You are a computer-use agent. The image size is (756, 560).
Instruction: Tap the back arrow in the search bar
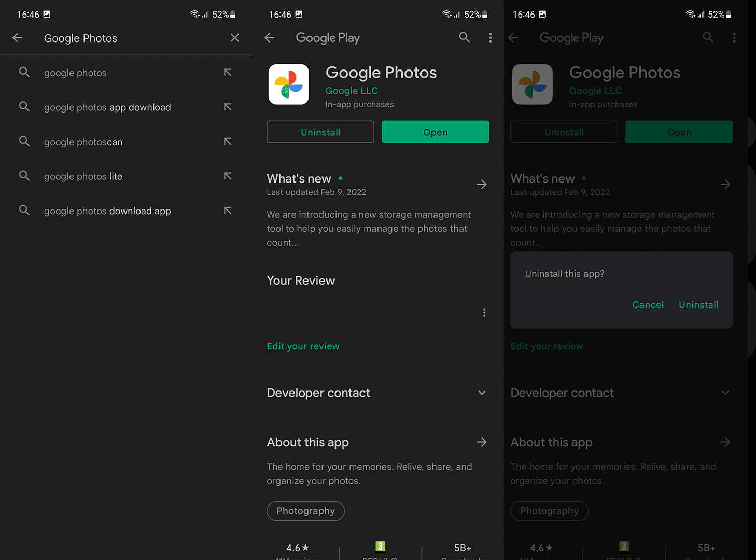pos(17,38)
